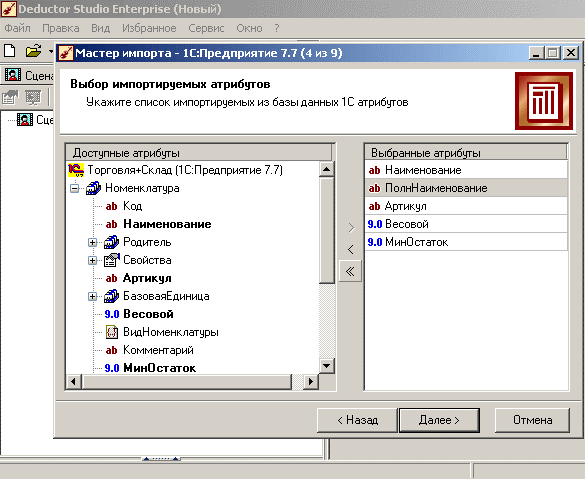Click the New document toolbar icon
Image resolution: width=585 pixels, height=480 pixels.
[10, 51]
